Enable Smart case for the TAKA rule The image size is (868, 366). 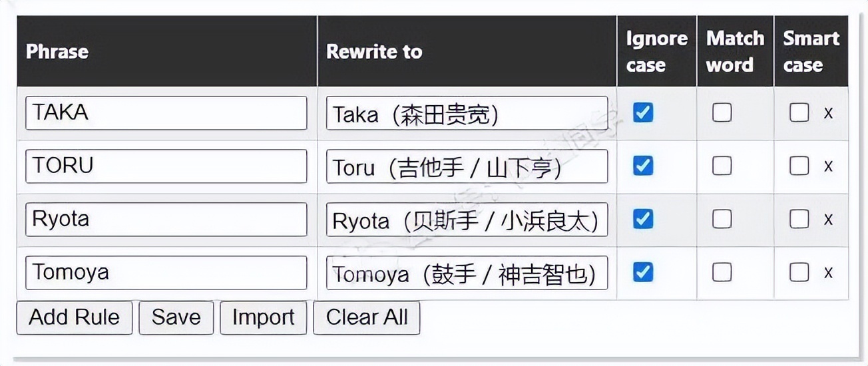point(799,112)
